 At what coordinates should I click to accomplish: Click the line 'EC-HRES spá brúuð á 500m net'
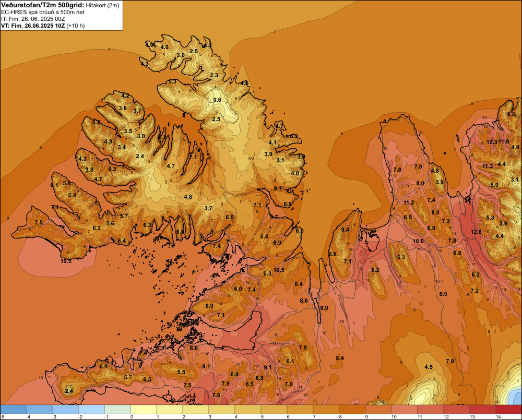point(43,13)
